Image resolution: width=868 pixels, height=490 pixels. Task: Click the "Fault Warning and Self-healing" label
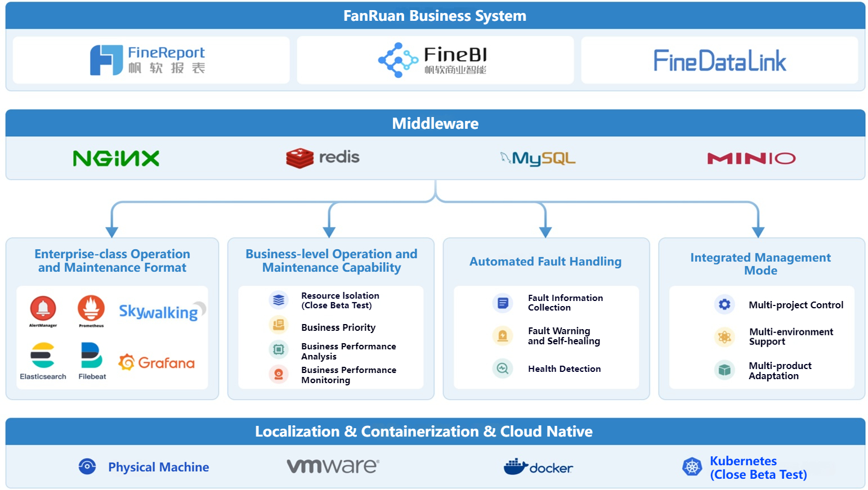[564, 336]
